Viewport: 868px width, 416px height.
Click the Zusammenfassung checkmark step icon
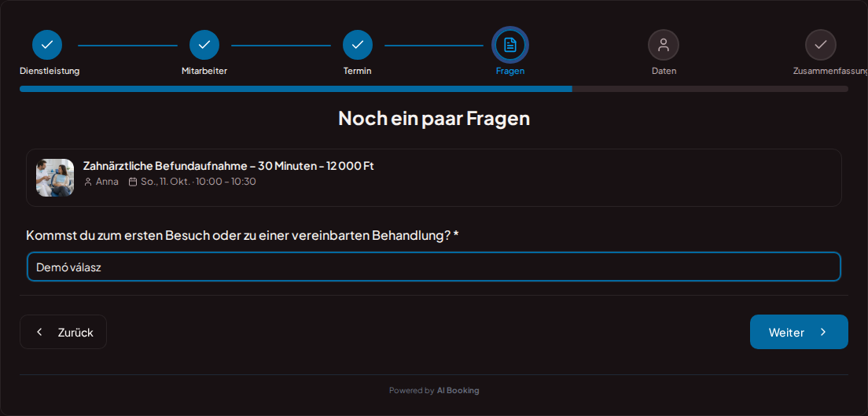(x=820, y=45)
